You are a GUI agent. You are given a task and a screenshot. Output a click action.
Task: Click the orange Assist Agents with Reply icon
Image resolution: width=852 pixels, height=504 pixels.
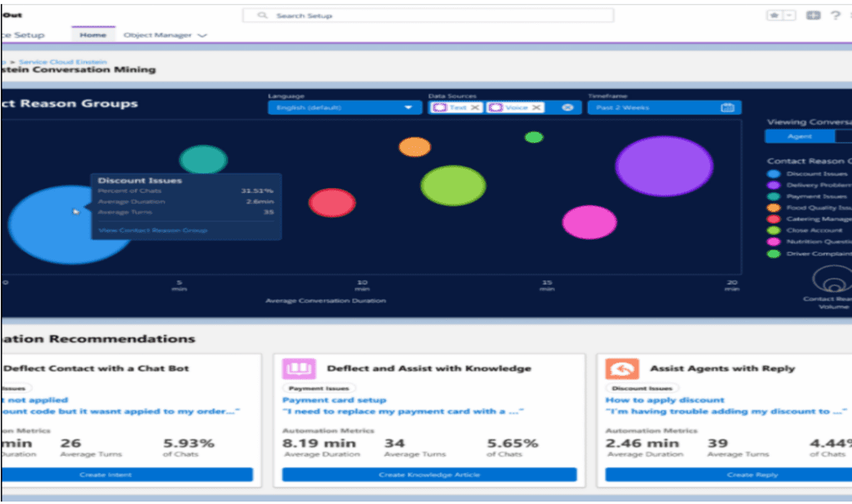coord(622,368)
